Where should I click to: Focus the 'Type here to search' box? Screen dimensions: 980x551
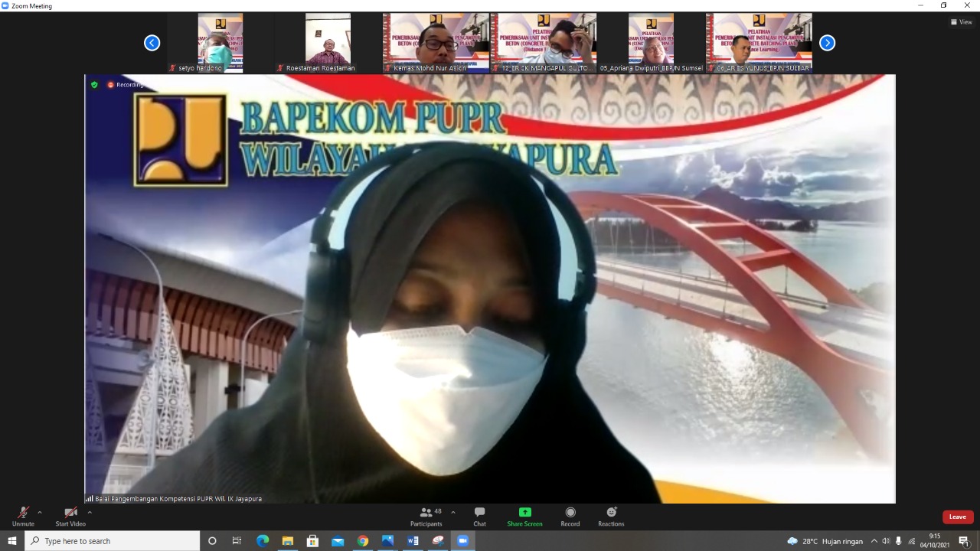coord(113,541)
